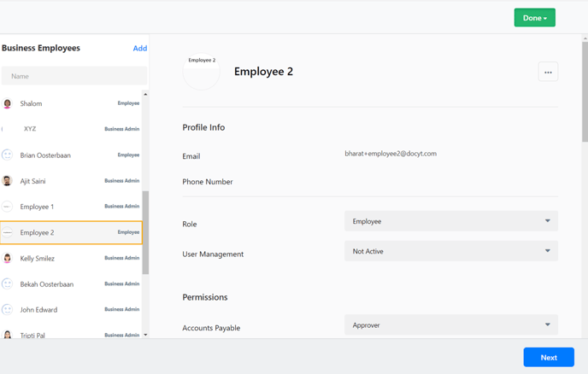Click the large Employee 2 profile picture
This screenshot has height=374, width=588.
click(202, 72)
